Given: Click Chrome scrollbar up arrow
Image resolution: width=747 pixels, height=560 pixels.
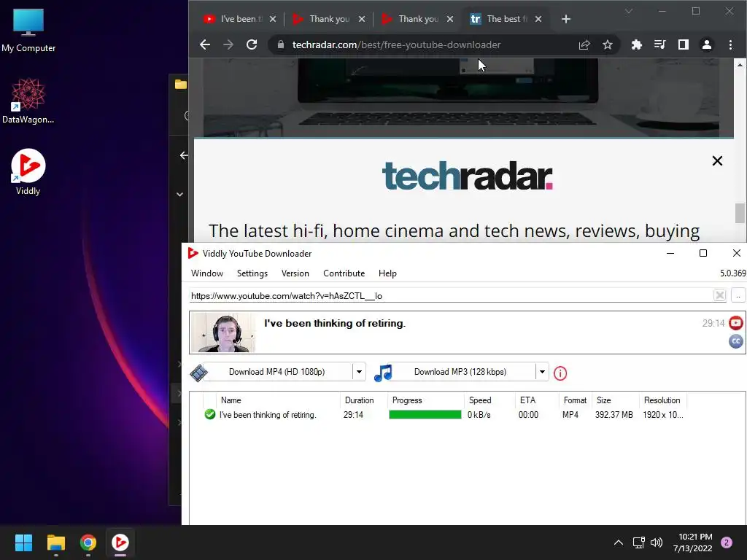Looking at the screenshot, I should [740, 64].
